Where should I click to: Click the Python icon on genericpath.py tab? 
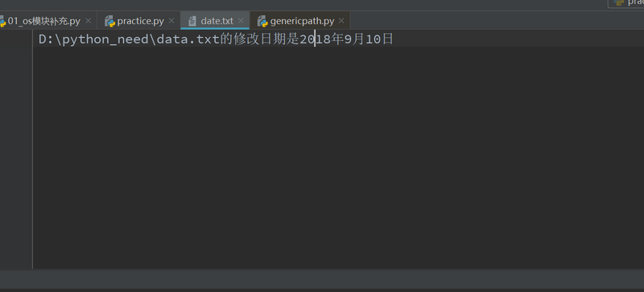click(262, 21)
